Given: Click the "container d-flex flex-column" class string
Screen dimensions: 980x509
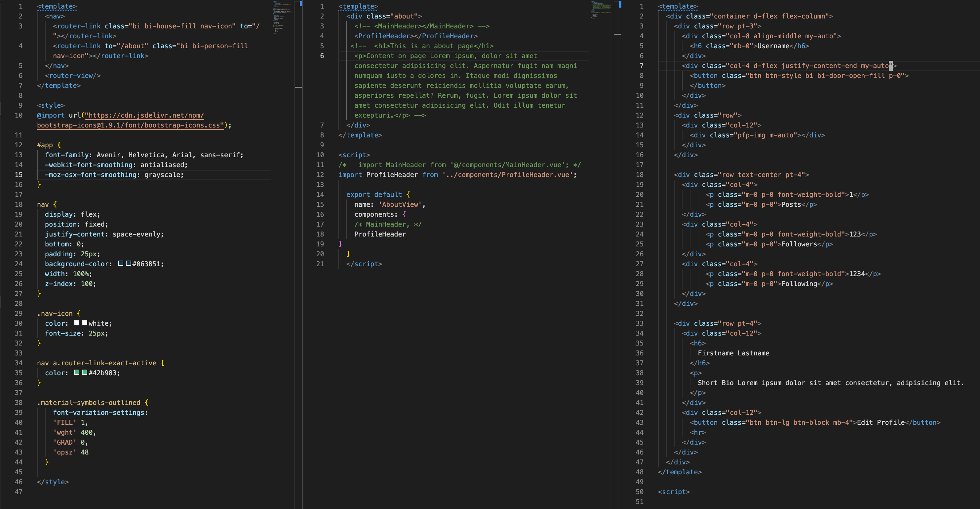Looking at the screenshot, I should [769, 16].
